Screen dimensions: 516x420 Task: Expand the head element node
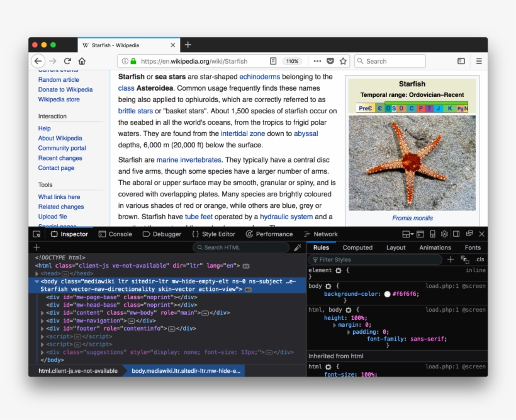(37, 274)
